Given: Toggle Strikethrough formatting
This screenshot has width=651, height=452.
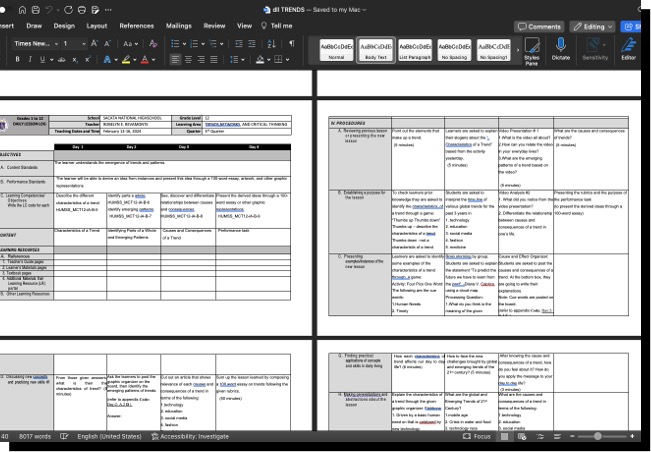Looking at the screenshot, I should click(x=61, y=60).
